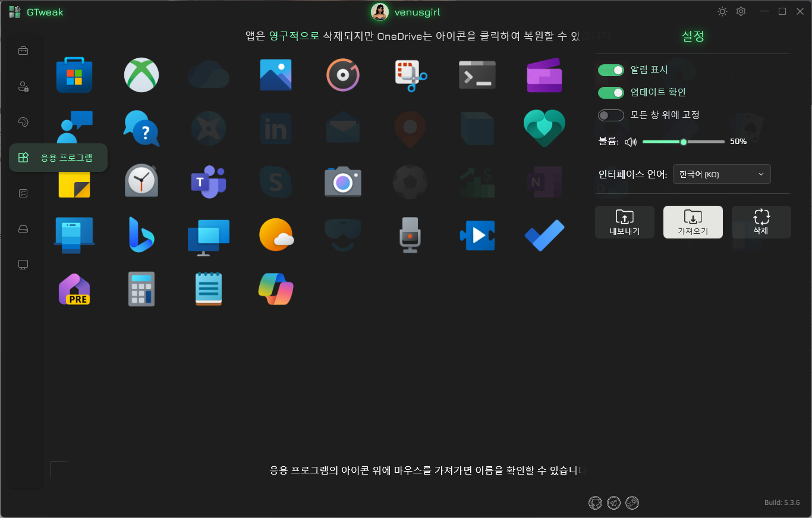Select the Windows Terminal icon
812x518 pixels.
pos(477,75)
